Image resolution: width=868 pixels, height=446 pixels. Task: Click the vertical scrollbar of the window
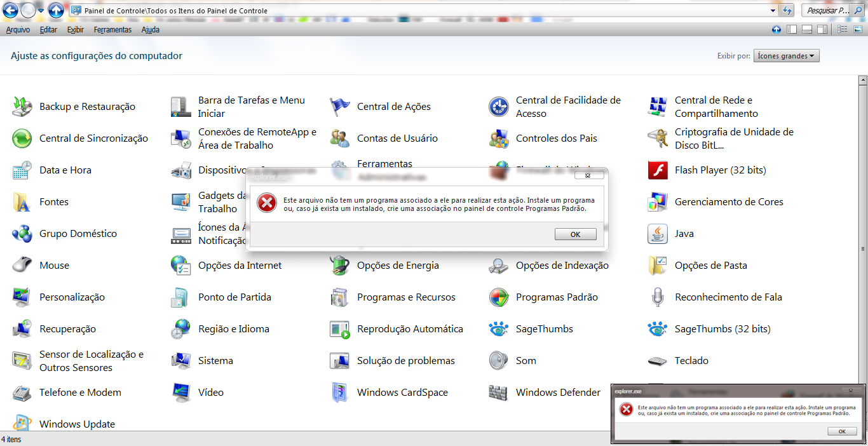click(862, 249)
